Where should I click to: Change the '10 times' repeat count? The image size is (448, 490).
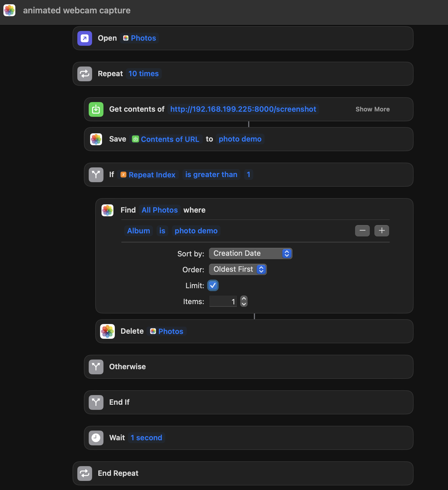coord(144,74)
